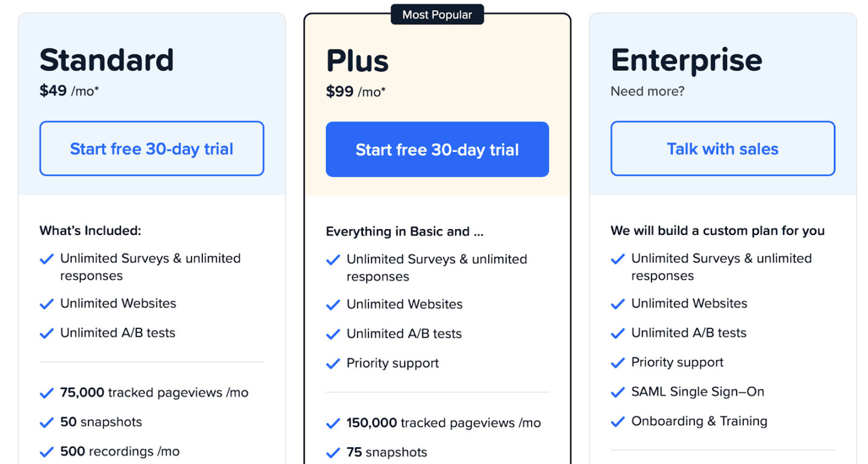This screenshot has height=464, width=868.
Task: Click the checkmark beside Unlimited Surveys in Standard
Action: 46,259
